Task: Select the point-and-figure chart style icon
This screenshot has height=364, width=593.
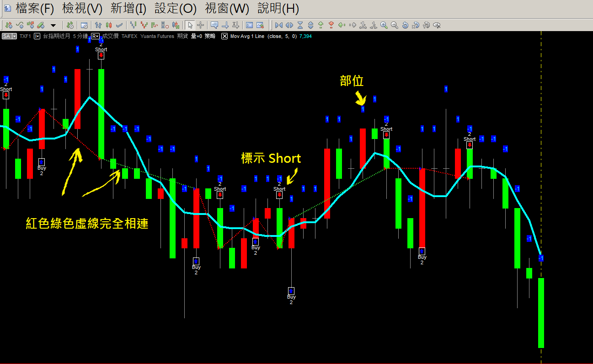Action: click(165, 25)
